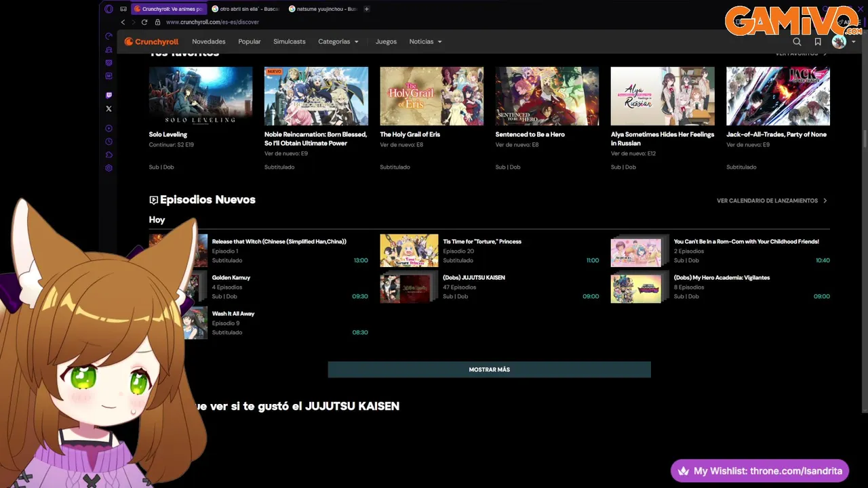
Task: Click the chevron next to Ver calendario de lanzamientos
Action: click(x=825, y=201)
